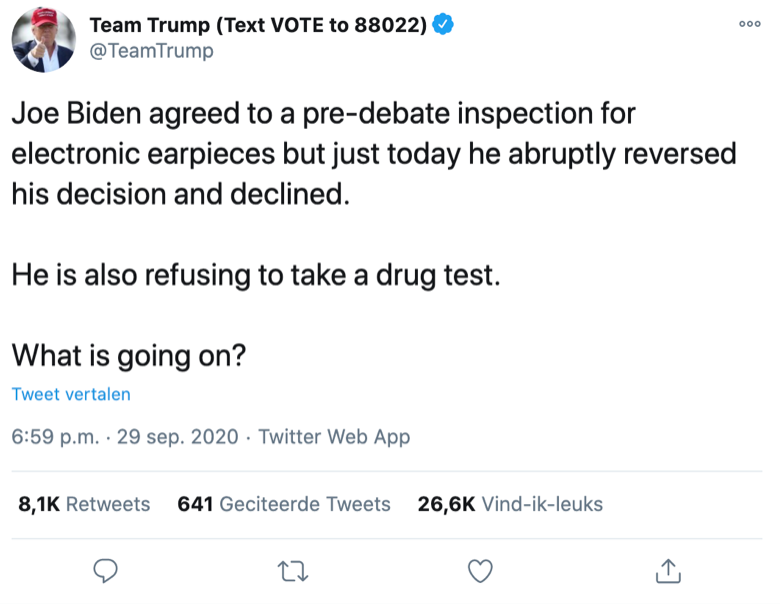Show the 641 Geciteerde Tweets
Screen dimensions: 780x604
pyautogui.click(x=283, y=504)
